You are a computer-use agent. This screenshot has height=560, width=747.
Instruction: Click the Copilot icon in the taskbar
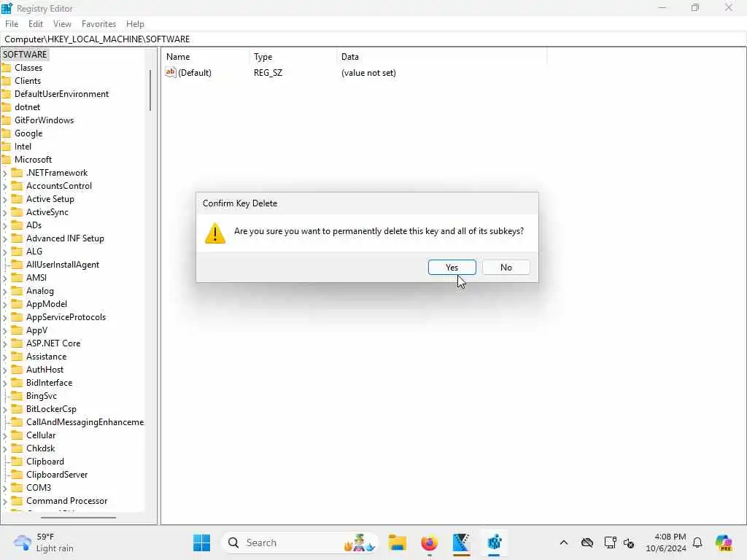(724, 542)
